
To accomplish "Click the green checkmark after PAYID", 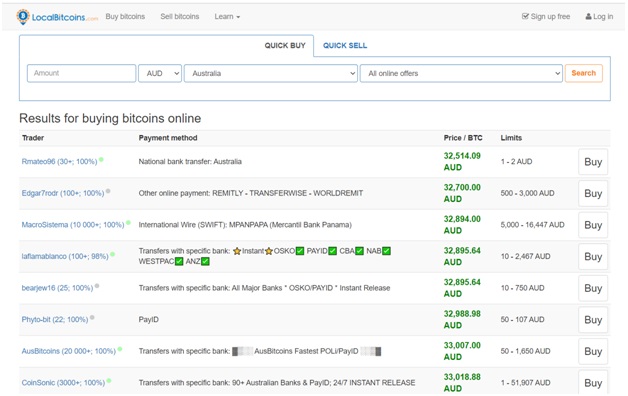I will [332, 251].
